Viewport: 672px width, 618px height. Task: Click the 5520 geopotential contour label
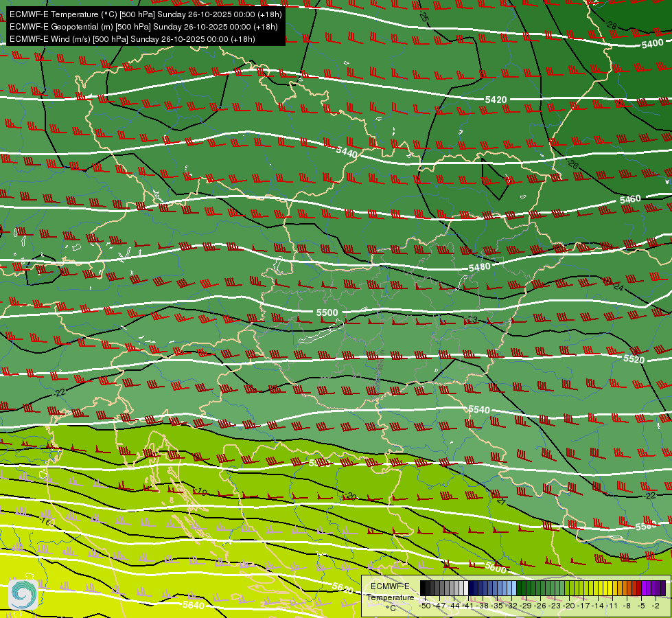click(x=634, y=359)
